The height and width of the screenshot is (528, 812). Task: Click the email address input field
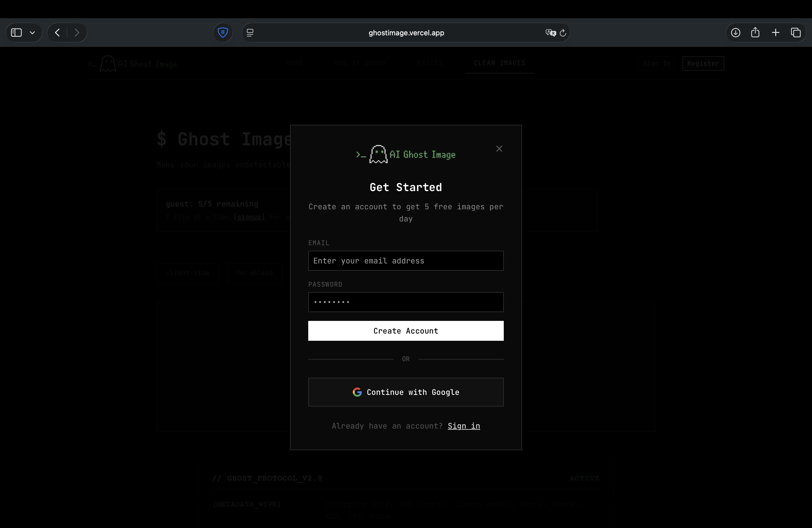405,261
